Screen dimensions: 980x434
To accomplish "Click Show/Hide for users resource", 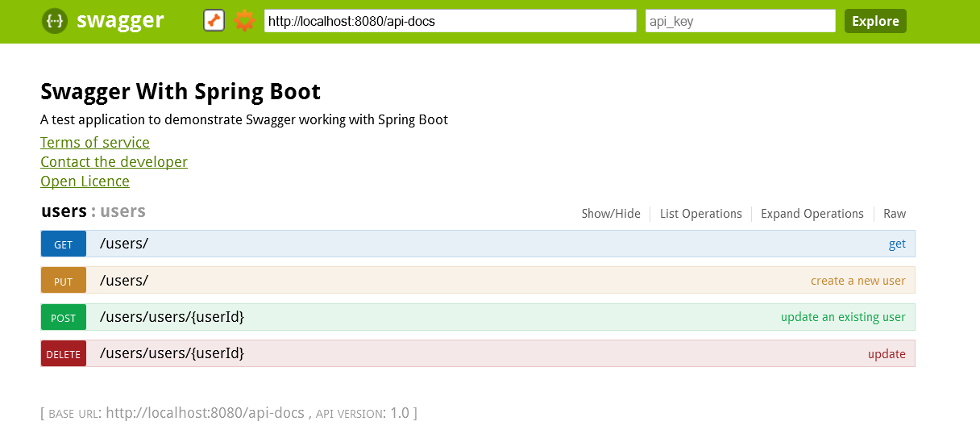I will 611,214.
